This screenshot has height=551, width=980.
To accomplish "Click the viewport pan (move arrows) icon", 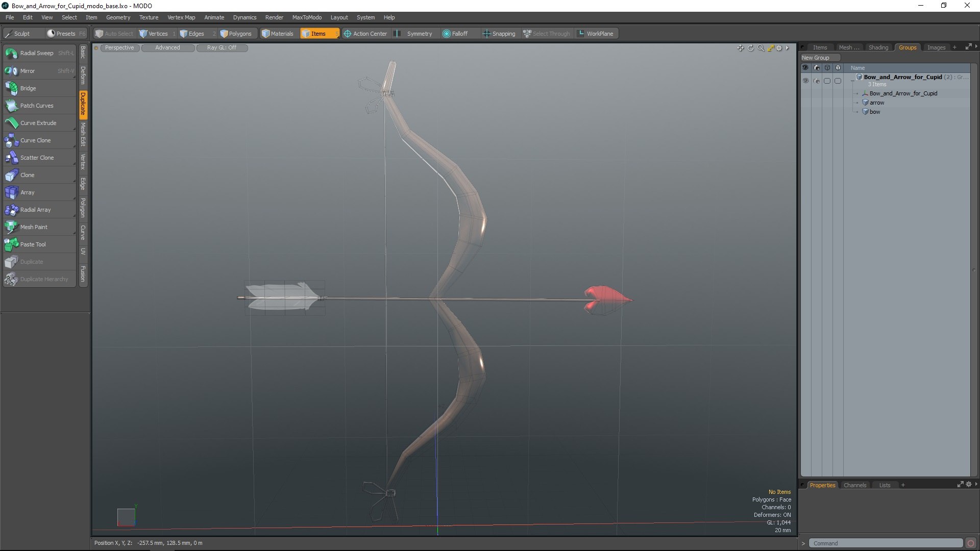I will coord(740,48).
